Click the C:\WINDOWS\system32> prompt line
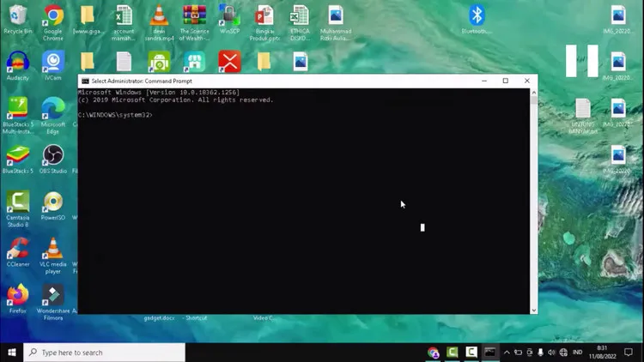 click(115, 115)
